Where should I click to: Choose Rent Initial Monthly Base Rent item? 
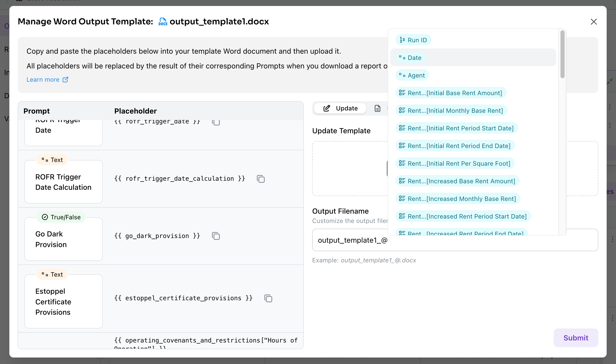coord(451,111)
